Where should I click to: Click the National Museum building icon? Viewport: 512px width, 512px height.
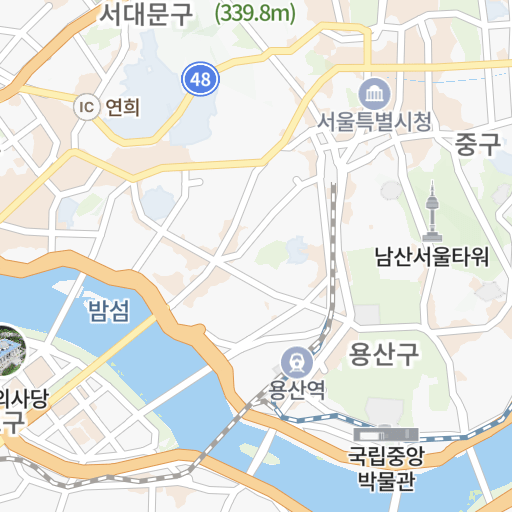pos(386,435)
